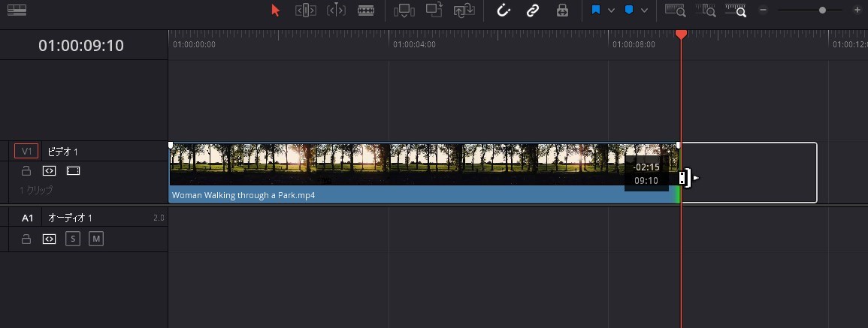The width and height of the screenshot is (868, 328).
Task: Click the Full Extent Zoom icon
Action: point(676,10)
